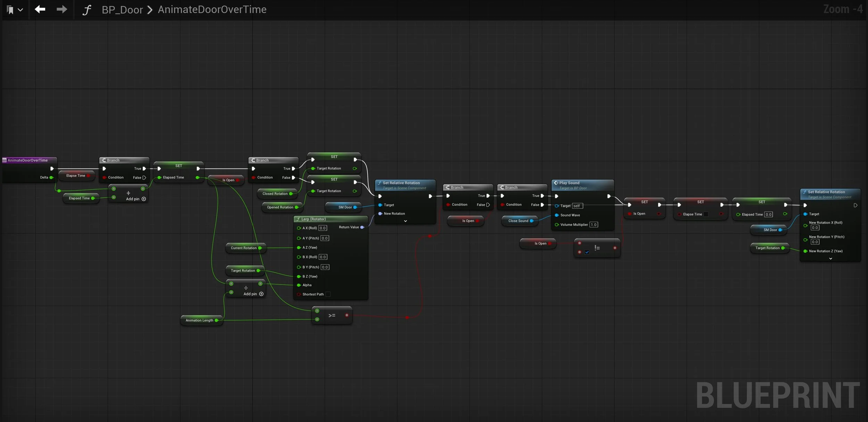Click the Play Sound node header icon
Screen dimensions: 868x422
point(556,183)
